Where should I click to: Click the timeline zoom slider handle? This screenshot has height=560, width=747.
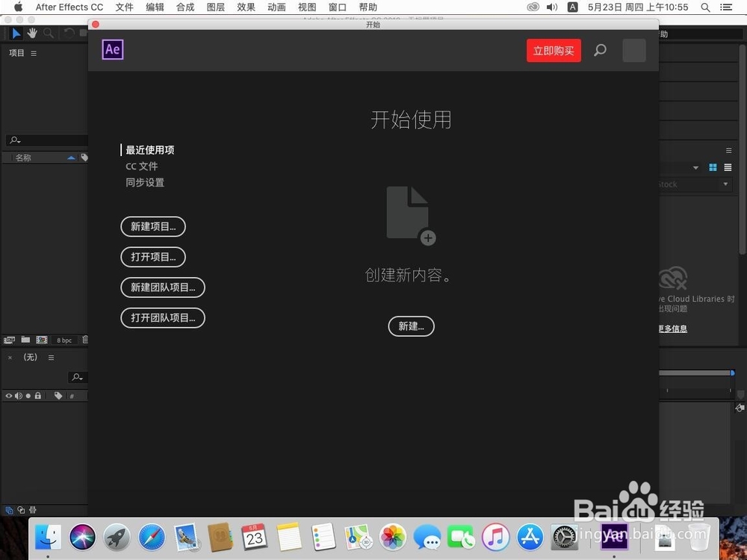coord(732,373)
